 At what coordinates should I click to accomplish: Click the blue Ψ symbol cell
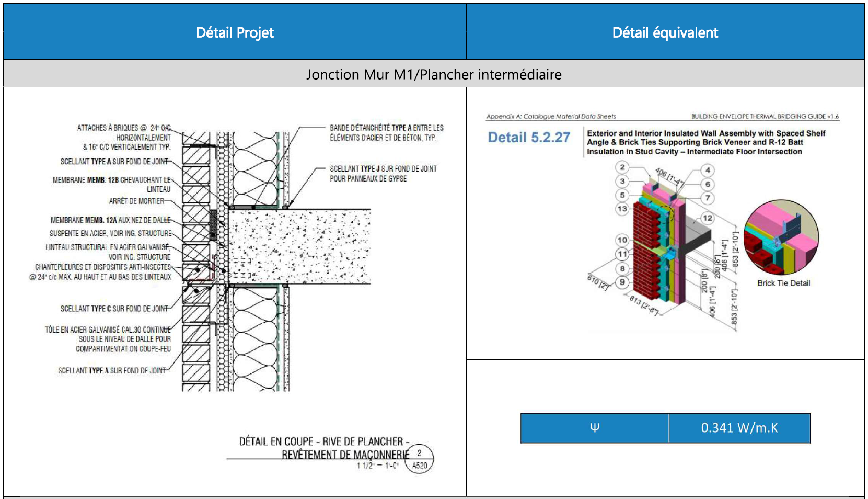(594, 428)
